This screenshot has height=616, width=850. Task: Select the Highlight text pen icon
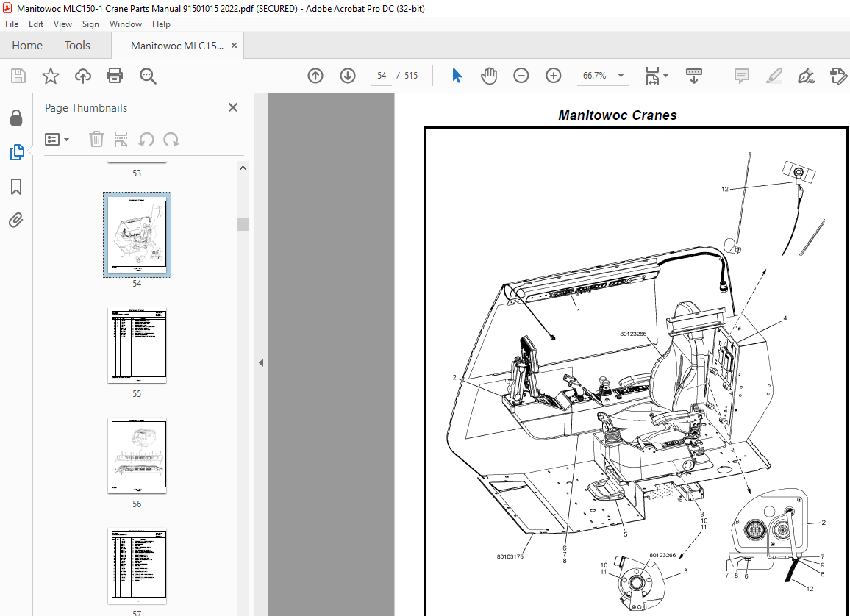[774, 76]
